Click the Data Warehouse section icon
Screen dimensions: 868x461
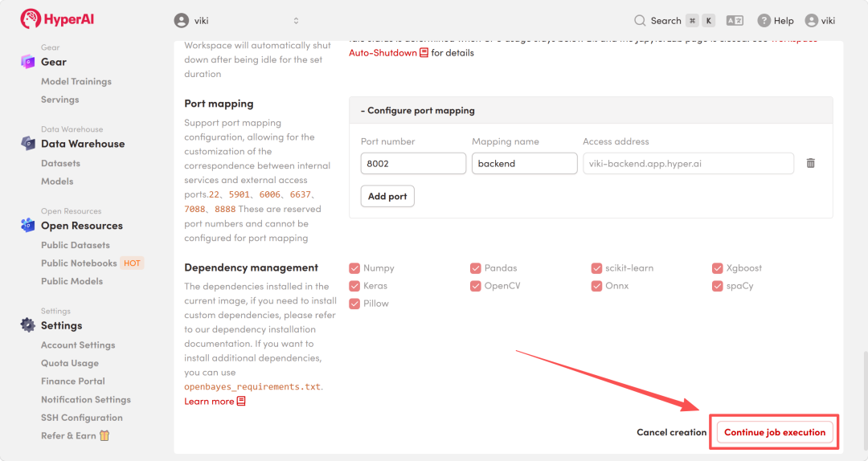click(x=27, y=143)
